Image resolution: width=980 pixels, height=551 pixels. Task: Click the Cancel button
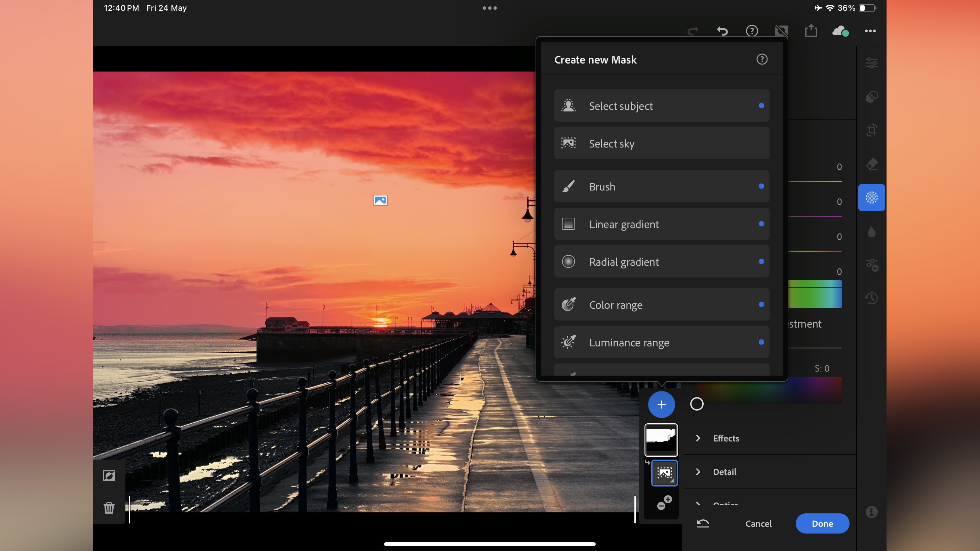pos(758,523)
